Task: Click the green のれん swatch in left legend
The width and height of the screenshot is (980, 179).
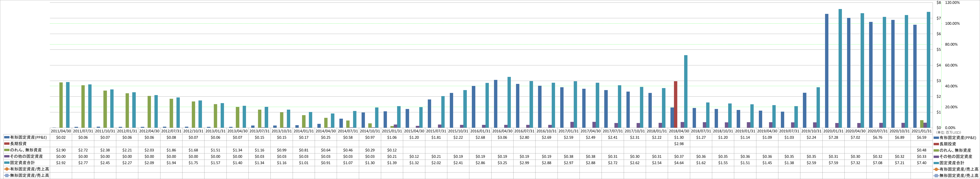Action: click(x=7, y=150)
